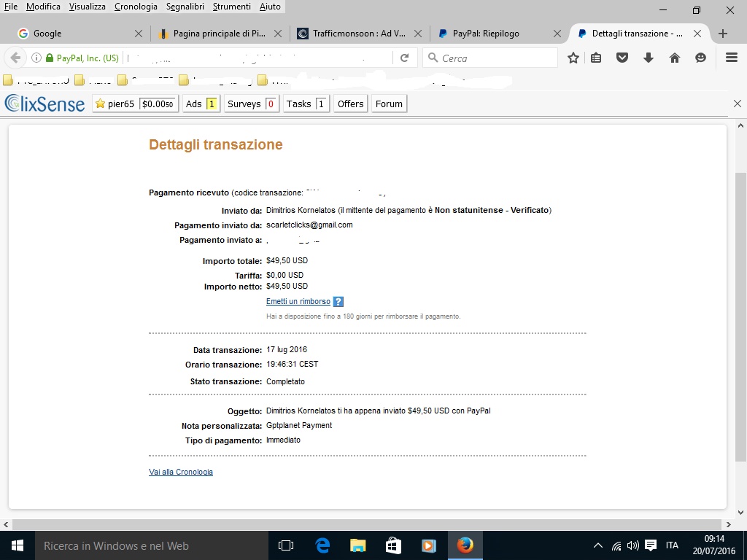Viewport: 747px width, 560px height.
Task: Switch ITA keyboard language indicator
Action: pos(672,545)
